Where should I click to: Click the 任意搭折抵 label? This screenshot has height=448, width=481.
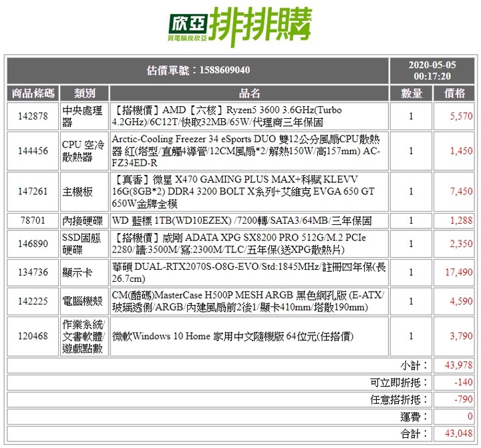click(399, 400)
